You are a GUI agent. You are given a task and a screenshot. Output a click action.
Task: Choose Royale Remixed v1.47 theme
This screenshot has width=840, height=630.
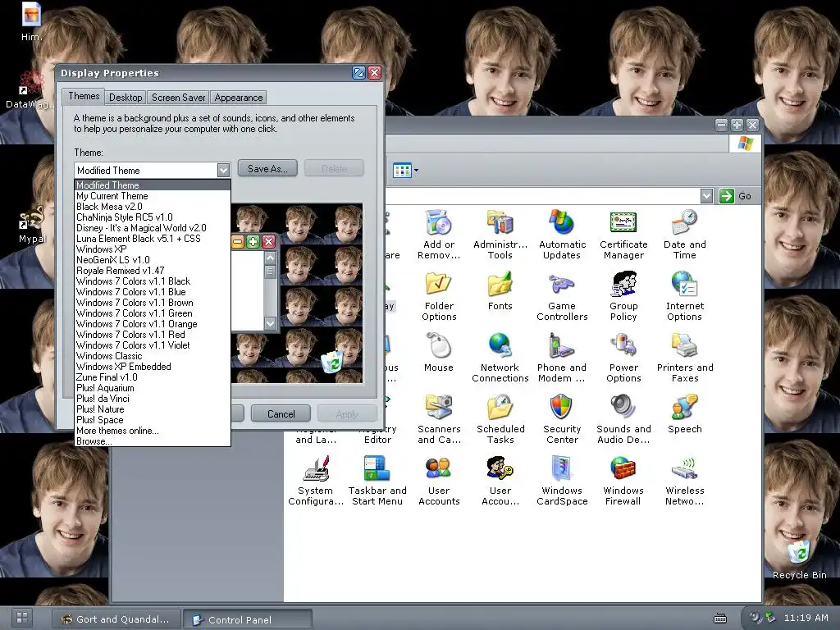click(152, 271)
